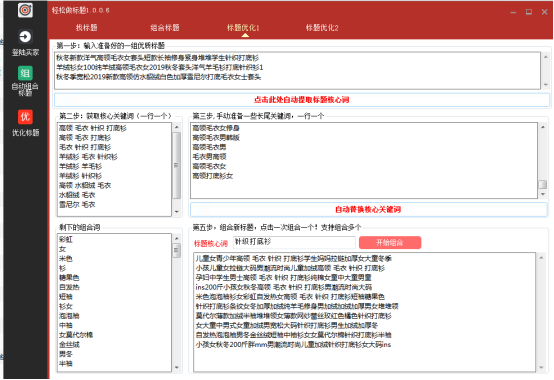The width and height of the screenshot is (554, 380).
Task: Minimize the 轻松做标题 window
Action: 513,12
